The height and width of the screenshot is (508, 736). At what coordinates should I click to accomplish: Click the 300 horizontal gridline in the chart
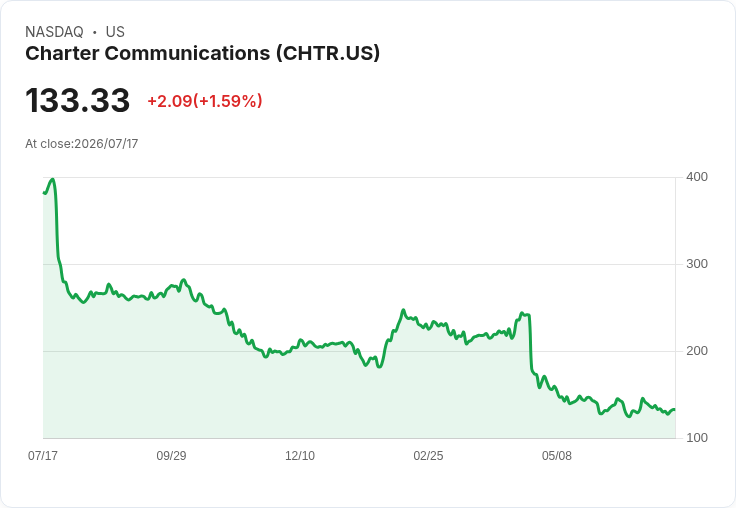pyautogui.click(x=359, y=264)
